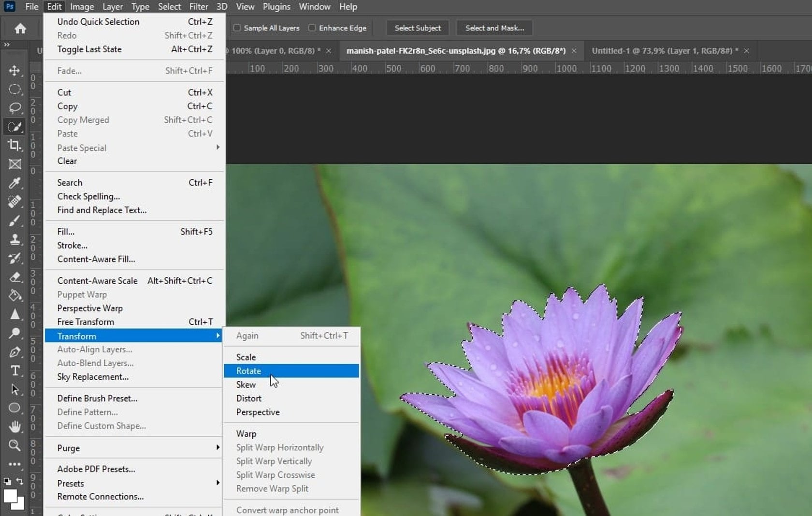The image size is (812, 516).
Task: Select the Eraser tool
Action: [x=14, y=277]
